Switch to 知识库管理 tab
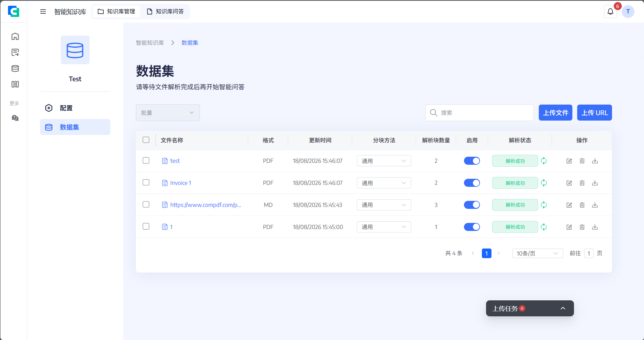Image resolution: width=644 pixels, height=340 pixels. (116, 12)
